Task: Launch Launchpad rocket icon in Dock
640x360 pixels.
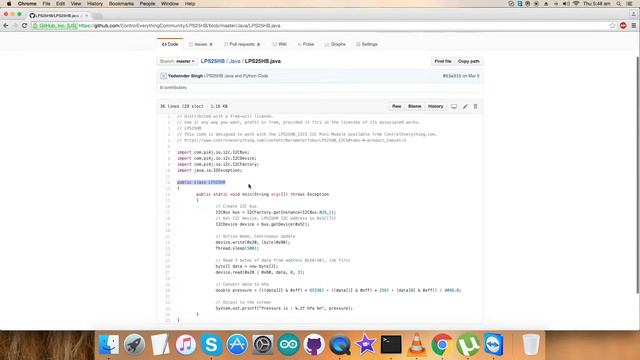Action: coord(134,344)
